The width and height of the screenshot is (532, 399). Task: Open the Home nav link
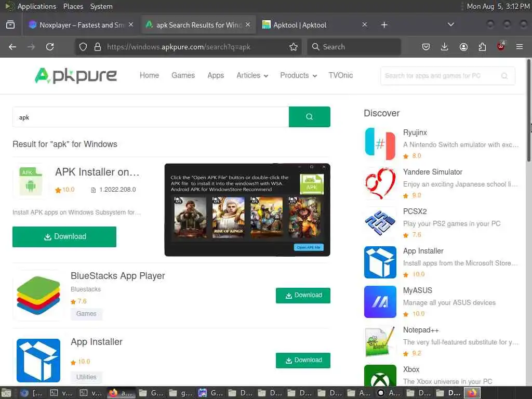click(x=149, y=75)
